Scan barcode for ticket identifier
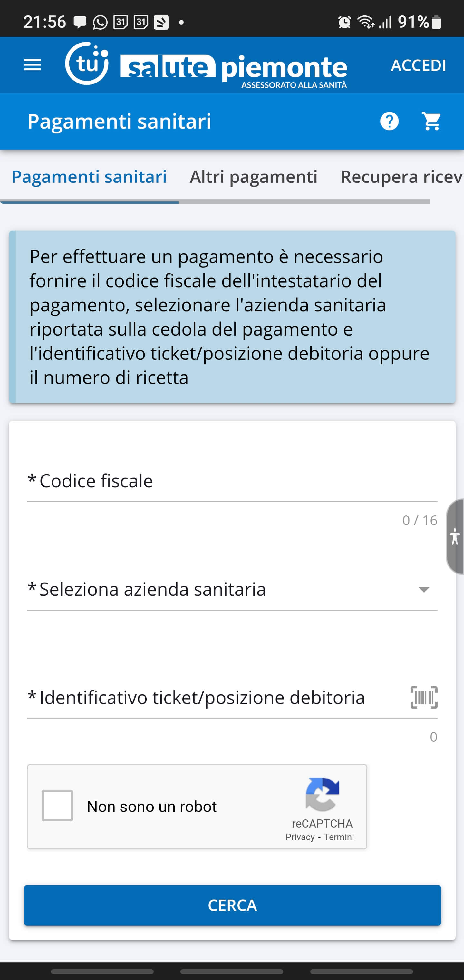Screen dimensions: 464x980 [424, 697]
